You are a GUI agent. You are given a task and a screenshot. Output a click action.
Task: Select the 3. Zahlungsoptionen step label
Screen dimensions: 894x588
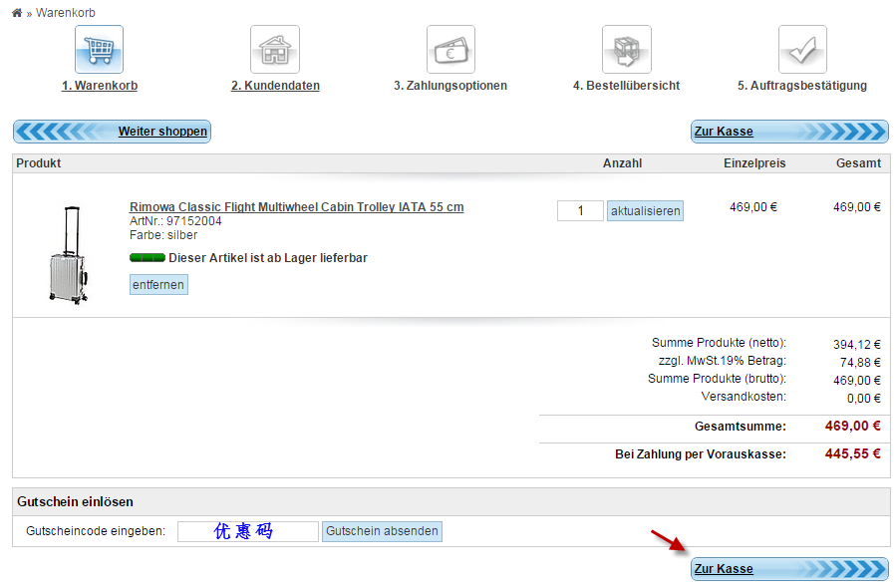450,86
